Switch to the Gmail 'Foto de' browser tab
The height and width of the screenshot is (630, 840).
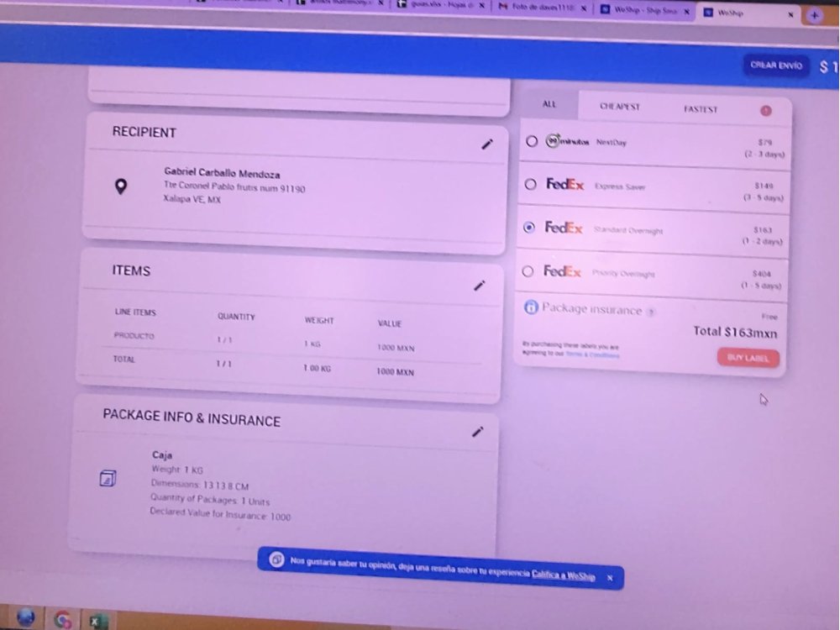click(x=543, y=8)
